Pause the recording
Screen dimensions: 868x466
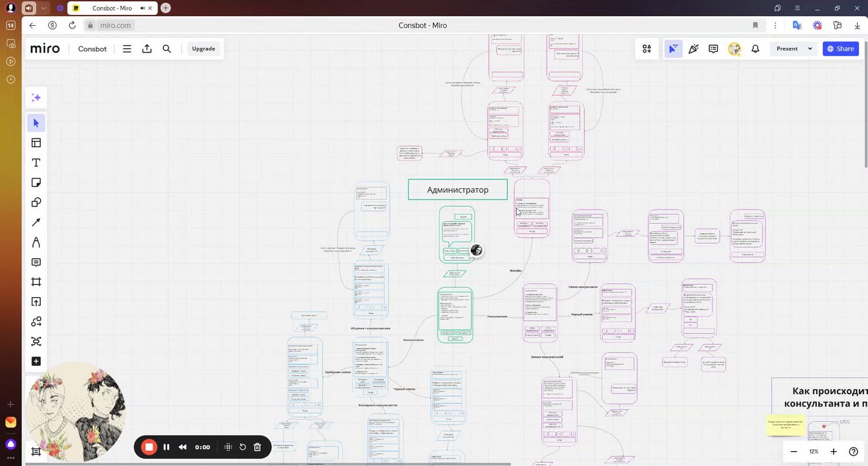pos(166,447)
